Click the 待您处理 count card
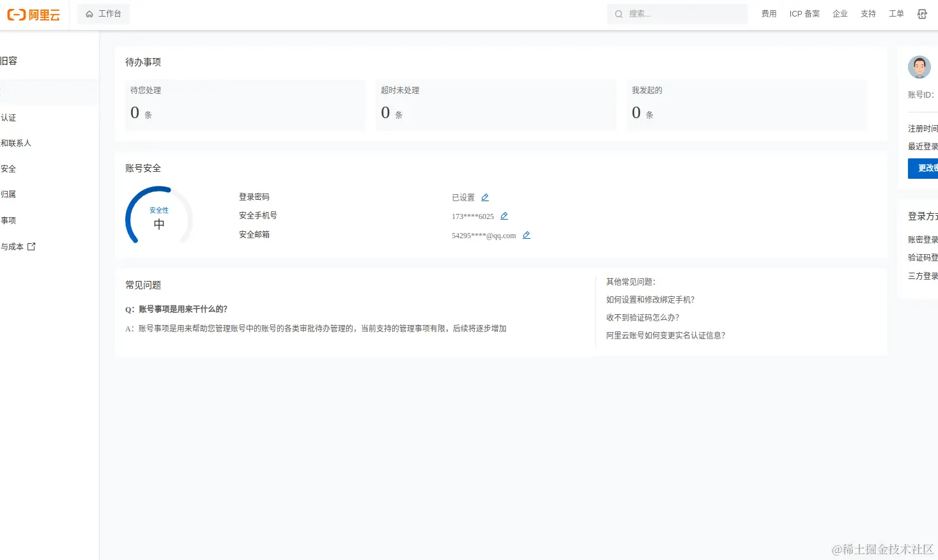 tap(245, 105)
